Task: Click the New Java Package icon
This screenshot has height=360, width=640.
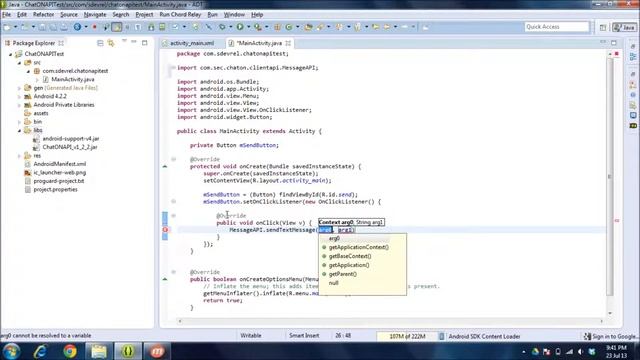Action: point(278,27)
